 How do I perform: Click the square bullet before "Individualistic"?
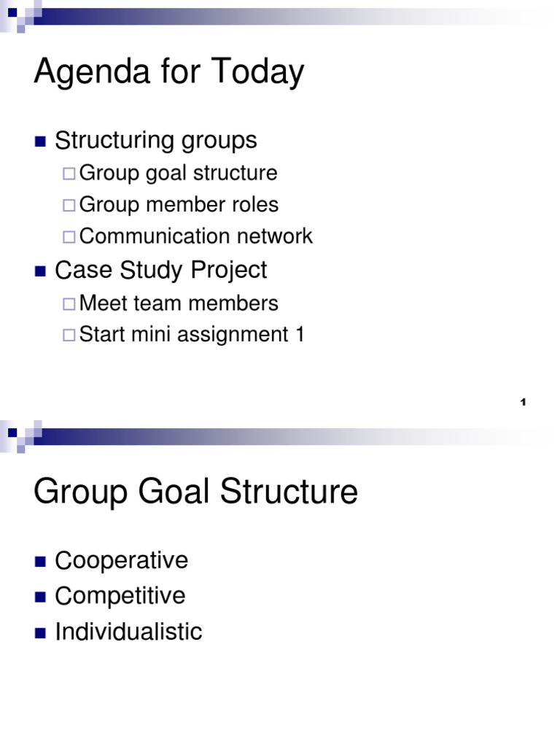pos(40,632)
